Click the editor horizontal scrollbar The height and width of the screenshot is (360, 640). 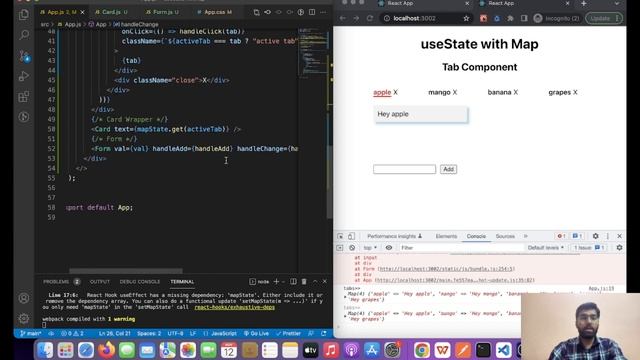click(126, 271)
